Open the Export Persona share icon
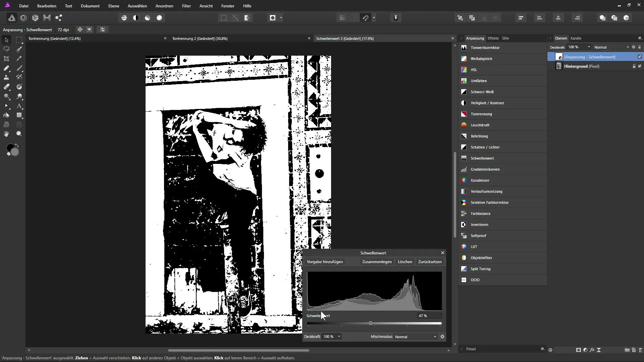Screen dimensions: 644x362 click(x=59, y=18)
